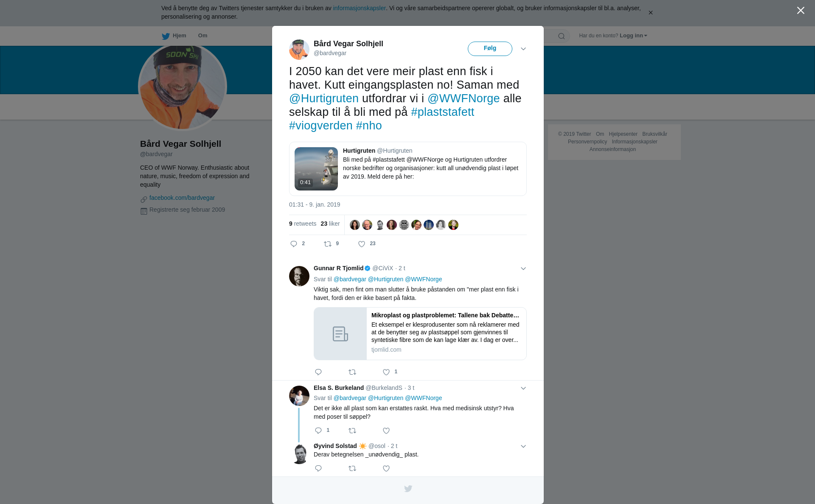The image size is (815, 504).
Task: Click the Twitter bird icon at modal bottom
Action: tap(408, 489)
